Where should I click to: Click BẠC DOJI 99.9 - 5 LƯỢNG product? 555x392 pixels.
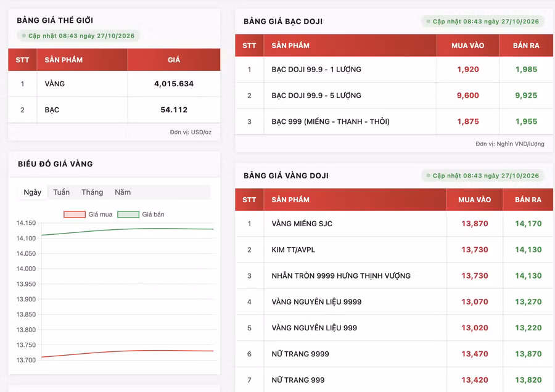(x=316, y=96)
